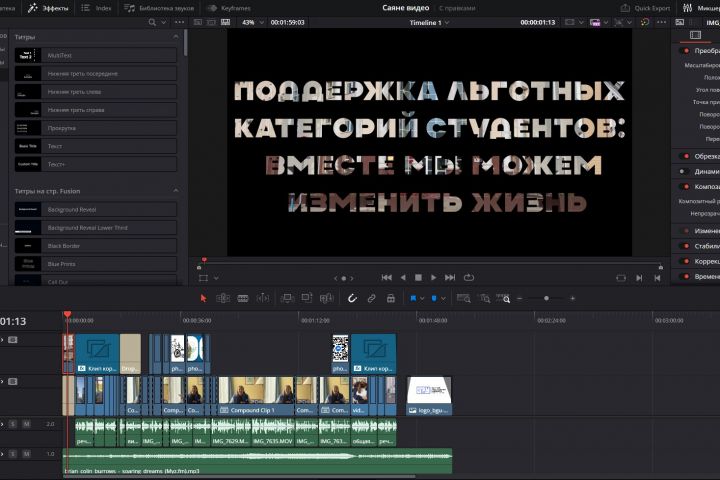The image size is (720, 480).
Task: Select the arrow Selection Mode tool
Action: 203,299
